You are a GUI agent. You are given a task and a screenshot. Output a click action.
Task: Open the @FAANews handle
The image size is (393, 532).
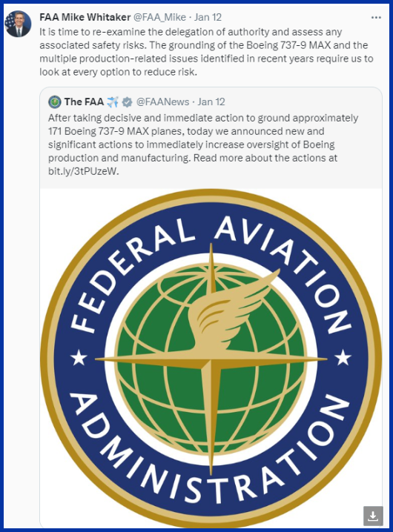tap(162, 102)
